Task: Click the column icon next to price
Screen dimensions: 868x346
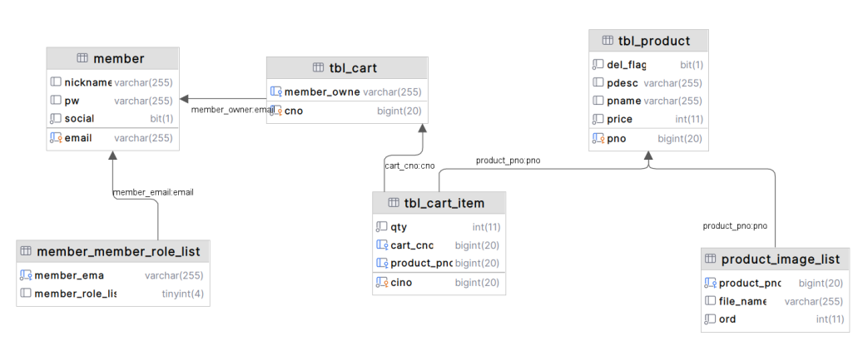Action: point(598,119)
